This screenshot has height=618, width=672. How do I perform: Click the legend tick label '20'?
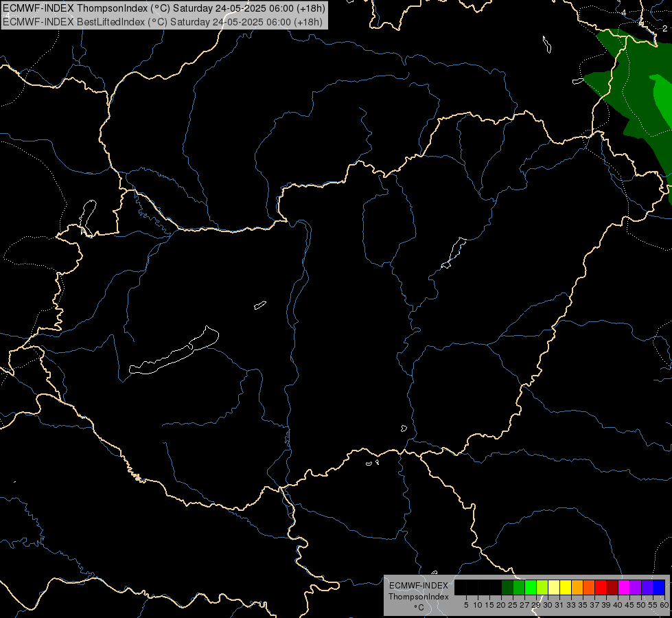[501, 605]
